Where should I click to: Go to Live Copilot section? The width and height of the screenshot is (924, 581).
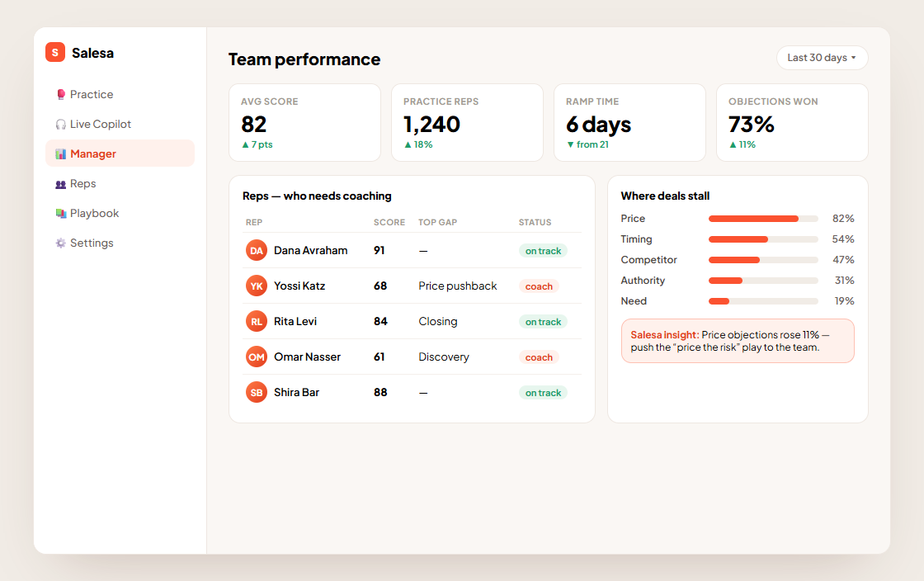pos(120,125)
